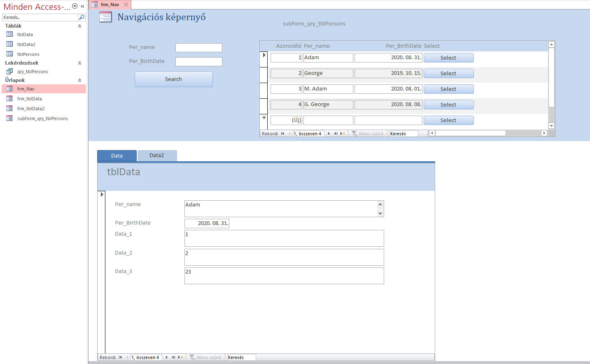Click the subform horizontal scrollbar right arrow
The height and width of the screenshot is (364, 590).
[544, 133]
